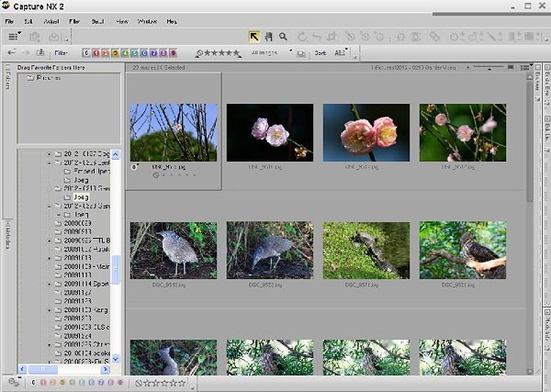Set star rating in bottom status bar
This screenshot has width=551, height=392.
point(161,383)
